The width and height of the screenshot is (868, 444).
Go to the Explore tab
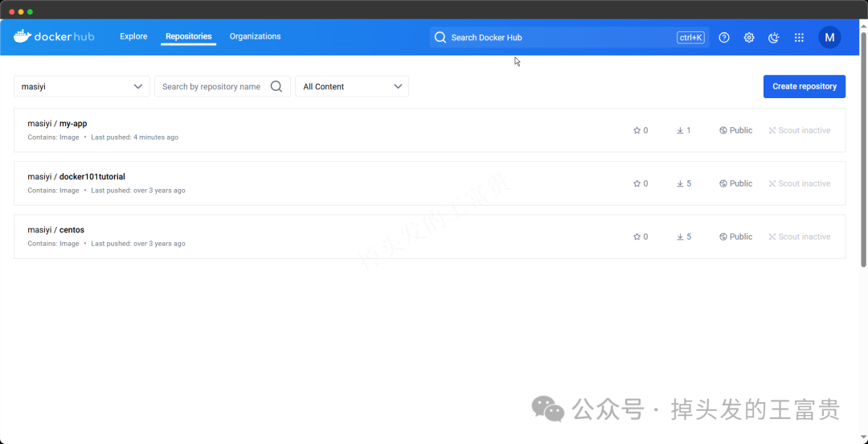(x=133, y=36)
